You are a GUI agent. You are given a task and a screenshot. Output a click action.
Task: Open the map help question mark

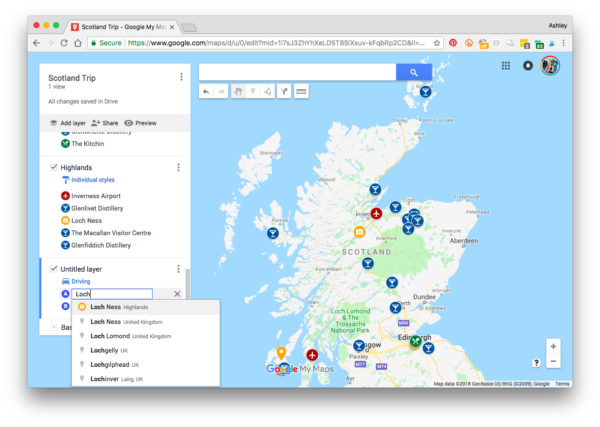536,362
